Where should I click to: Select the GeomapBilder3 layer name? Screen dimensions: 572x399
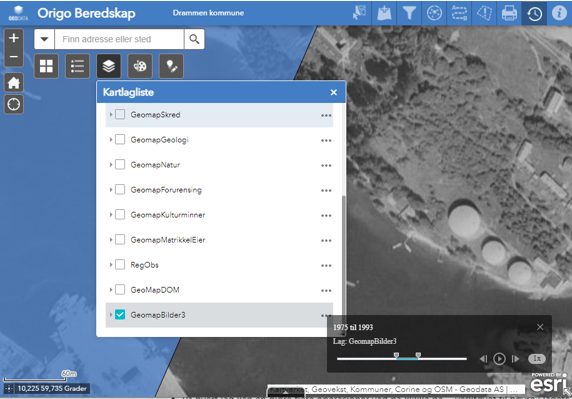(158, 315)
